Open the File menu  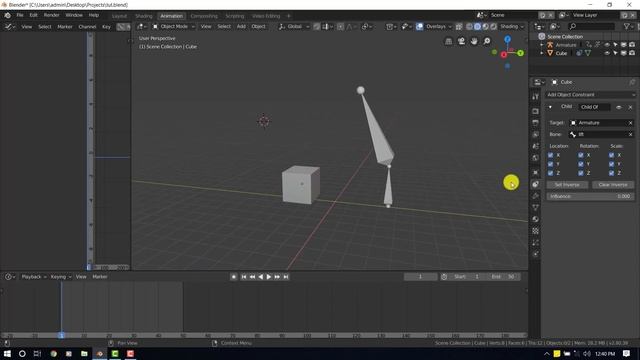tap(20, 16)
